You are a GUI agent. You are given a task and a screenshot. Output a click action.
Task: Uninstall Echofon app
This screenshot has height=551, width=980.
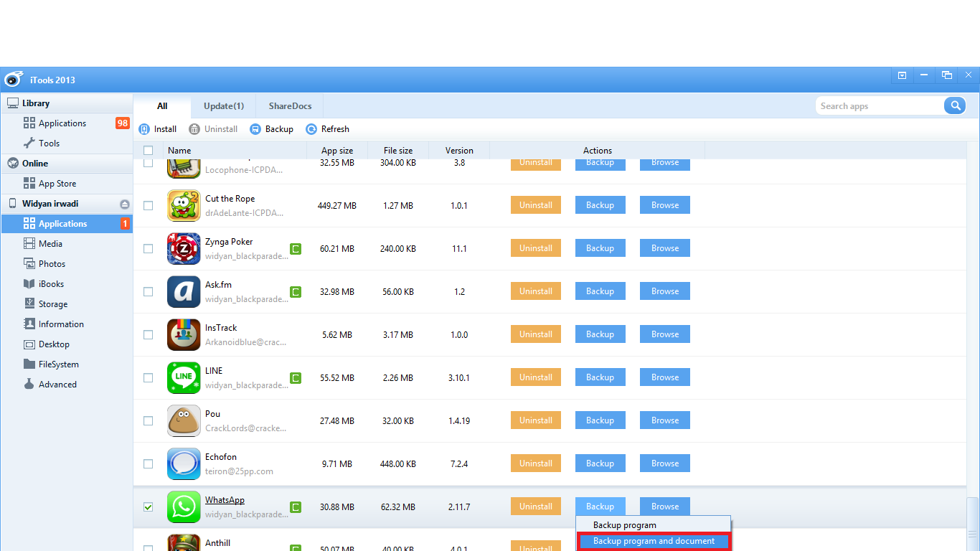pyautogui.click(x=536, y=463)
